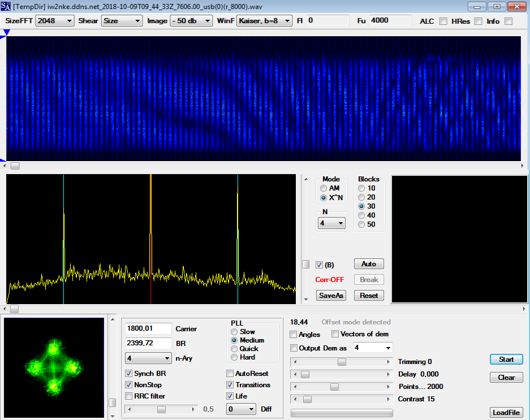This screenshot has width=530, height=420.
Task: Enable the Info checkbox
Action: coord(508,21)
